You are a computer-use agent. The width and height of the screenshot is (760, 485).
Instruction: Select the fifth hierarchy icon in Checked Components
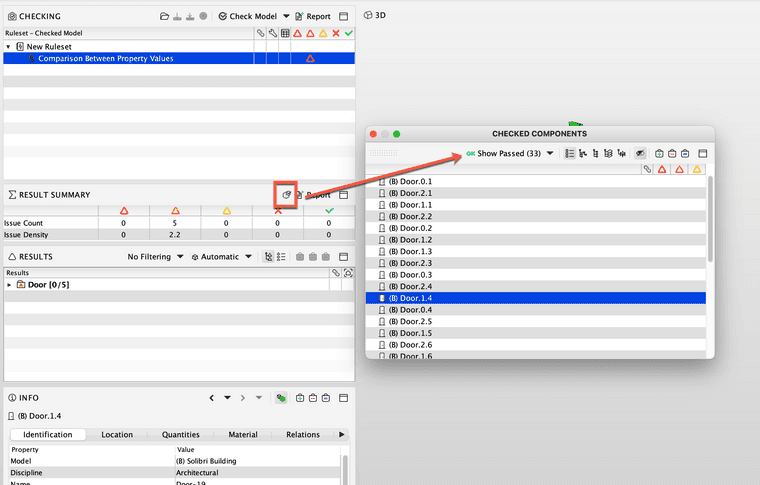(x=621, y=154)
